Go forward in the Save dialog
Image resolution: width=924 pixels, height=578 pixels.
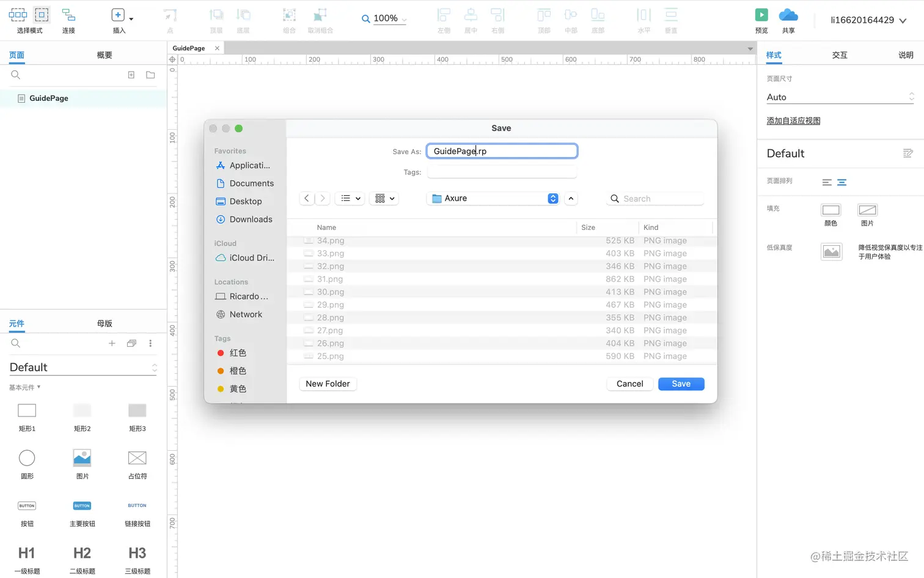(x=323, y=198)
